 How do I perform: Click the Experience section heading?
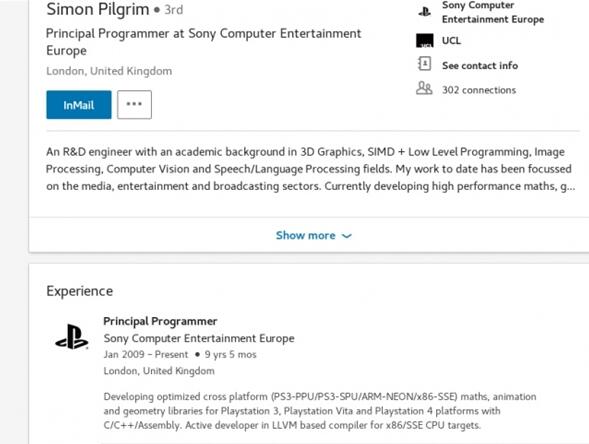point(80,291)
